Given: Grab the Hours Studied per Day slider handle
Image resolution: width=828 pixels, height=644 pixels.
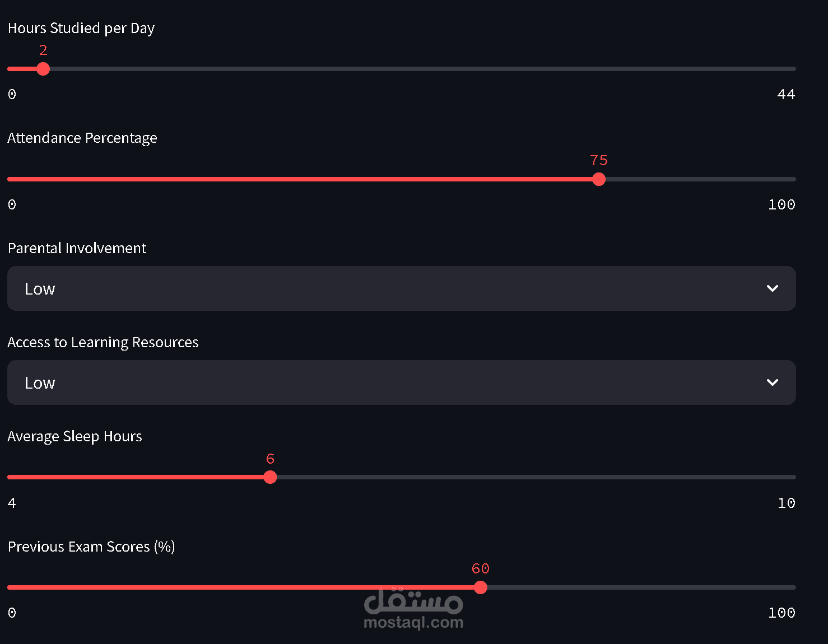Looking at the screenshot, I should pos(43,69).
